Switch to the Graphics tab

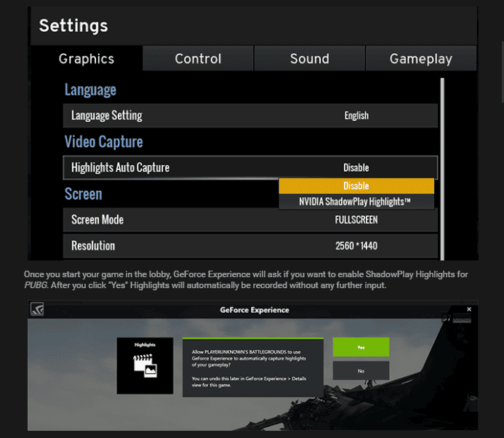(87, 59)
